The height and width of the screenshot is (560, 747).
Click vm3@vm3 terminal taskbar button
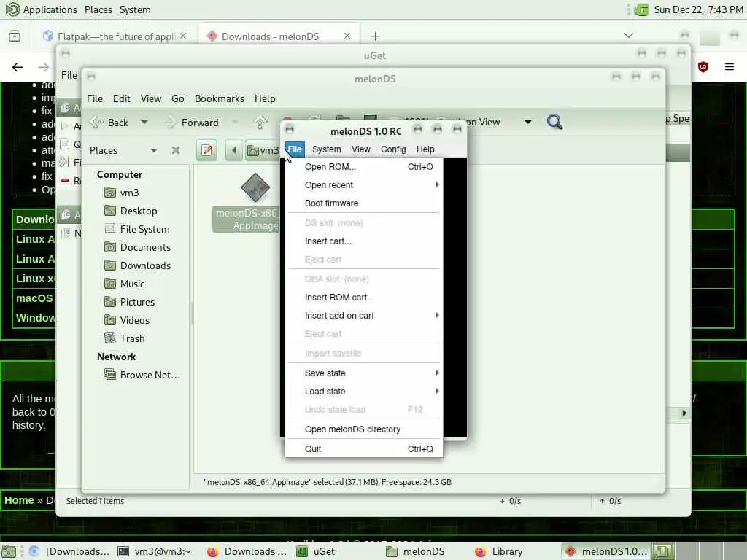[x=154, y=551]
